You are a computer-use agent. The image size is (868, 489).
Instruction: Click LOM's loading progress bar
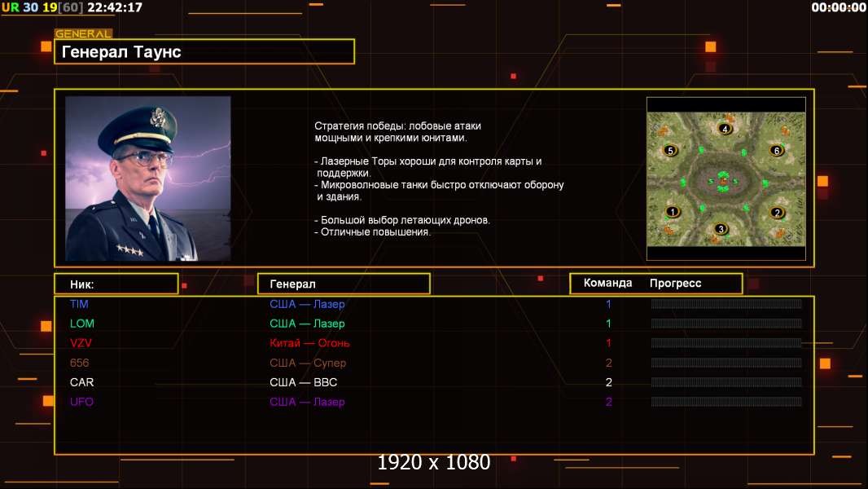[x=726, y=323]
